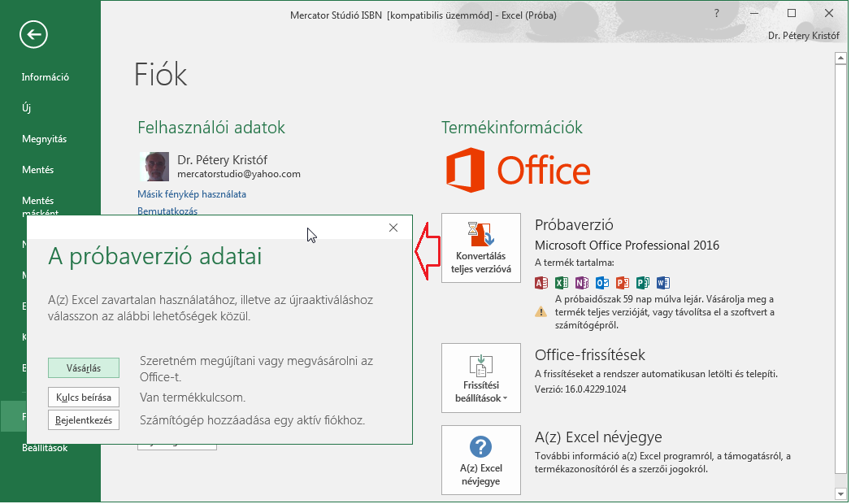Click the Van termékkulcsom text
This screenshot has width=851, height=504.
click(x=193, y=398)
